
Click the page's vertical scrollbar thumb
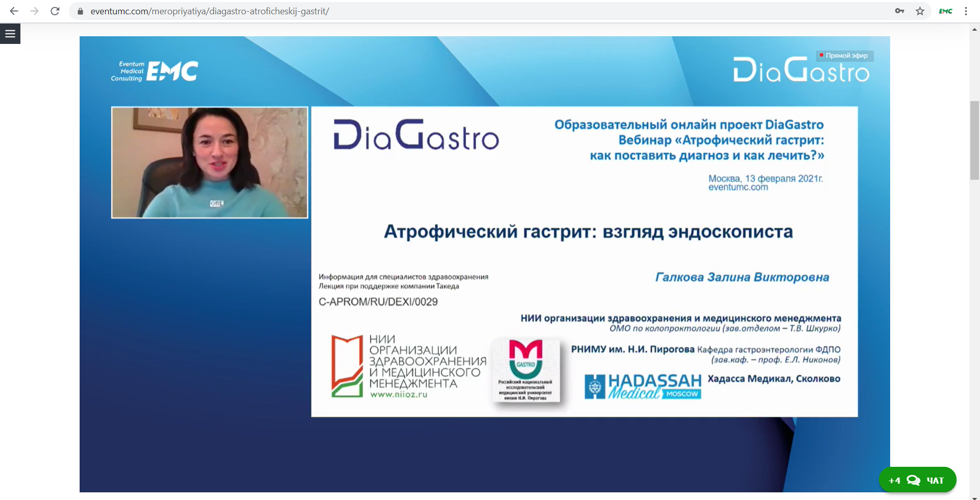[x=974, y=140]
